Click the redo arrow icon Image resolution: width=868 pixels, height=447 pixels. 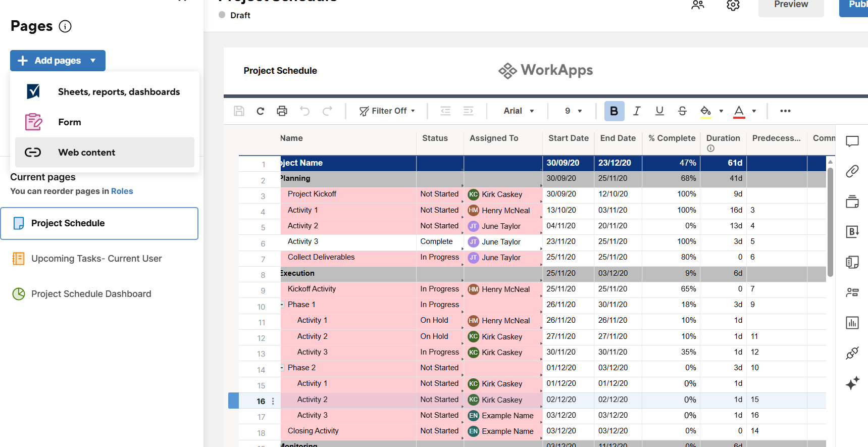click(x=328, y=111)
